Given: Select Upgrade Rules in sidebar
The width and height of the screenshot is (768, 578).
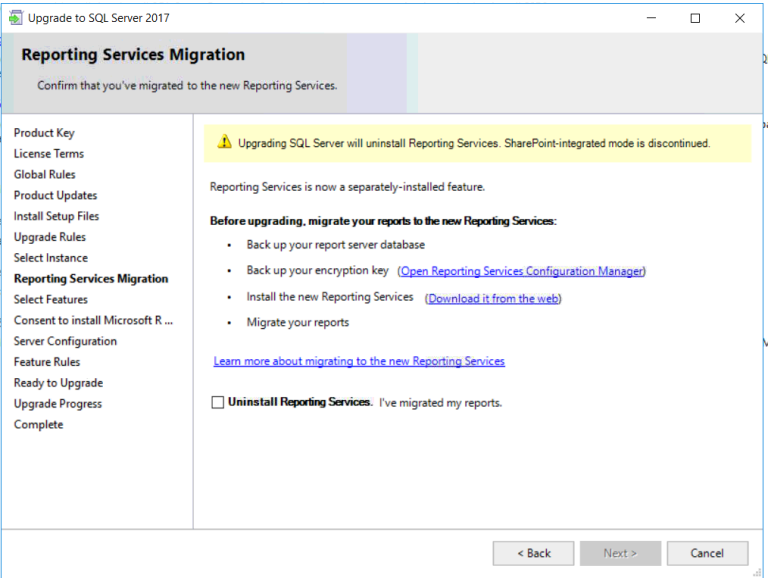Looking at the screenshot, I should pos(50,238).
